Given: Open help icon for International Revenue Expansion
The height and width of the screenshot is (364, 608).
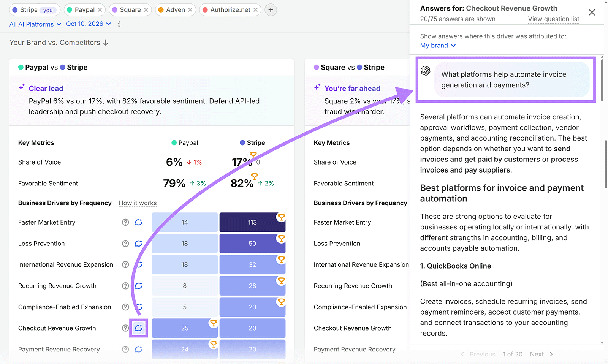Looking at the screenshot, I should [125, 264].
